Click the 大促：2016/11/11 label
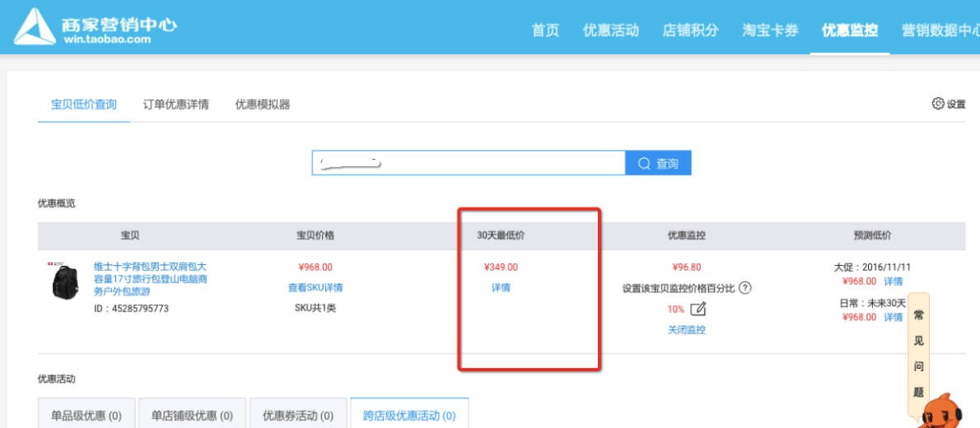This screenshot has height=428, width=980. 872,267
